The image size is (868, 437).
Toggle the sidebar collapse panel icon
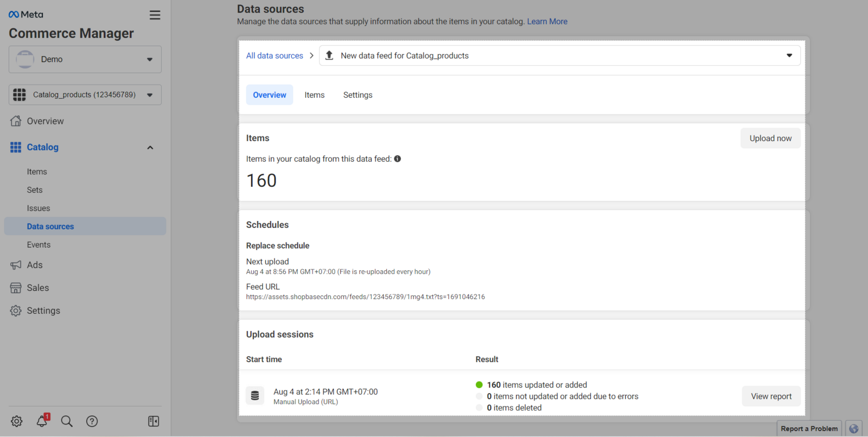coord(154,421)
